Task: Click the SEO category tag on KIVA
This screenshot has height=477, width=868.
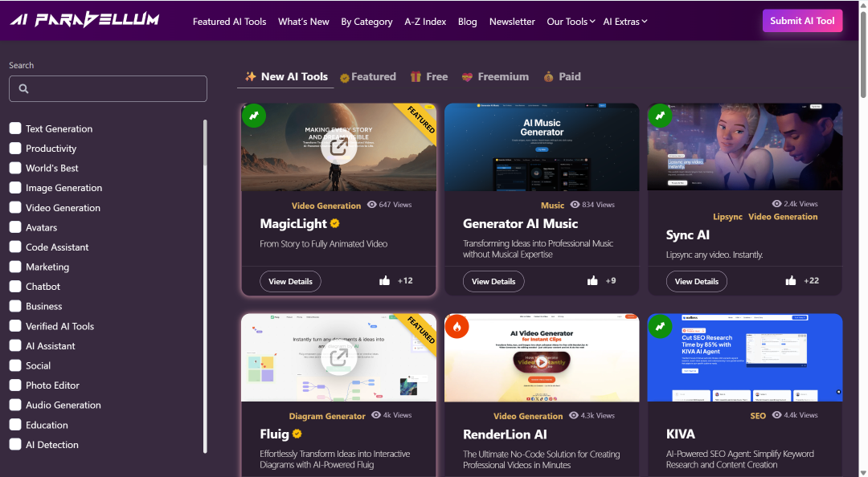Action: coord(758,416)
